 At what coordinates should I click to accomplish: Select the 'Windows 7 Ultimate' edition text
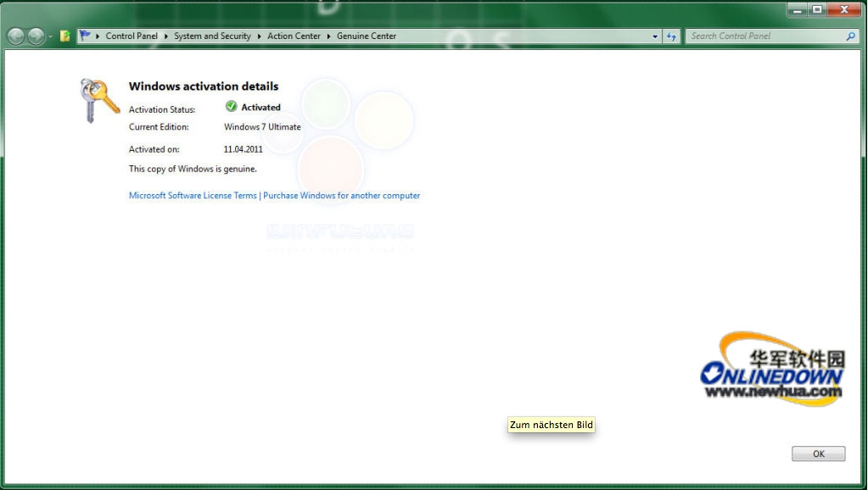point(262,126)
